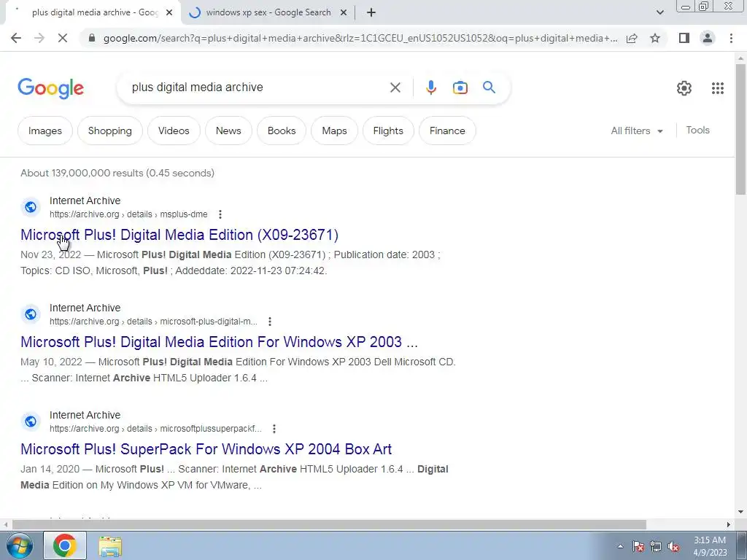The width and height of the screenshot is (747, 560).
Task: Filter results by Finance
Action: coord(447,131)
